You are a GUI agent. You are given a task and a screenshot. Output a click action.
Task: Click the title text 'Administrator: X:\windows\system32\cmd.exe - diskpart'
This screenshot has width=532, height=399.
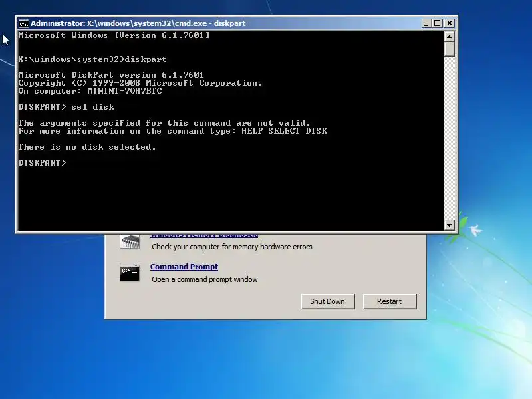(x=138, y=23)
